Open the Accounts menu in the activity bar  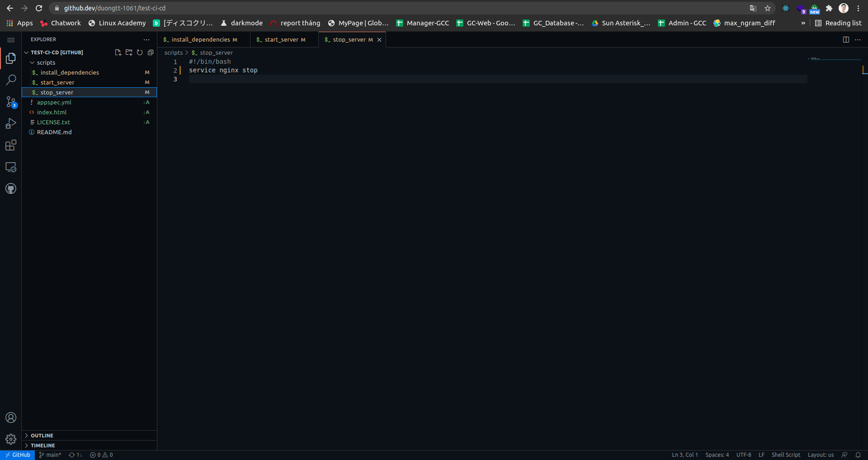pyautogui.click(x=11, y=417)
